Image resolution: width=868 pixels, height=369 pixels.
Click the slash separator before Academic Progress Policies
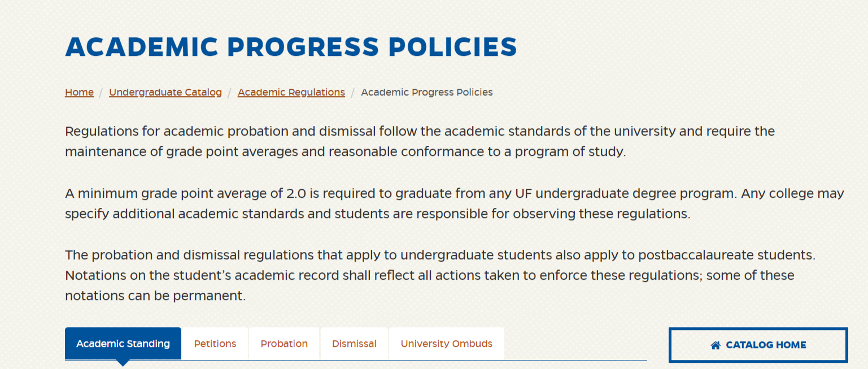point(353,92)
